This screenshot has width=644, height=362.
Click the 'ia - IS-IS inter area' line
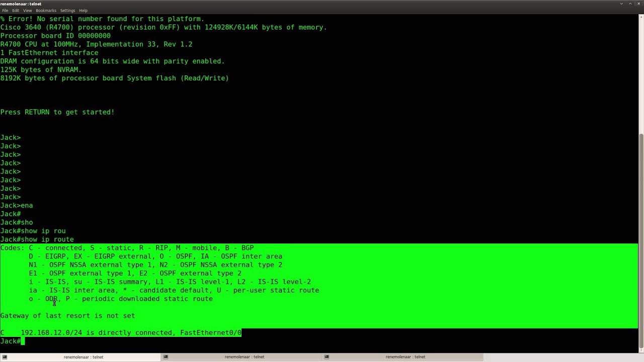174,290
